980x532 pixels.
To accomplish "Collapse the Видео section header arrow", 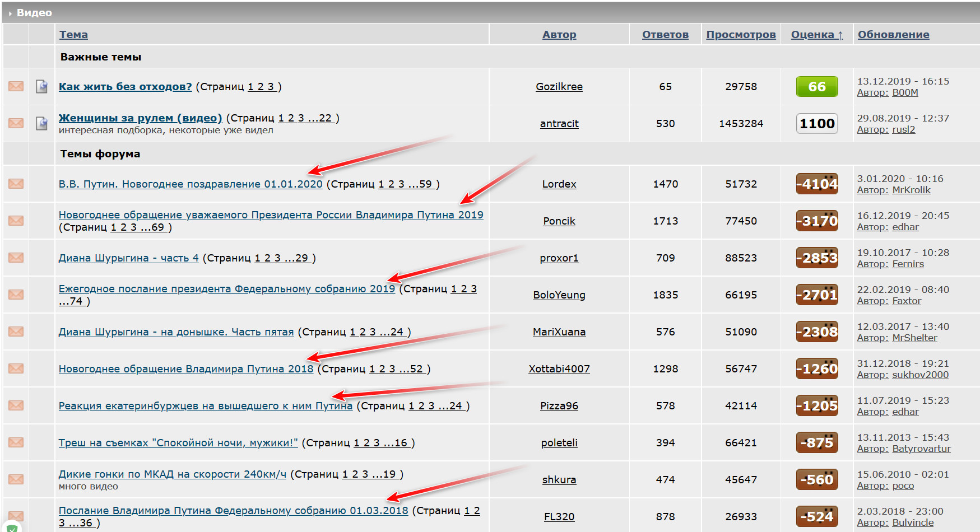I will click(10, 13).
